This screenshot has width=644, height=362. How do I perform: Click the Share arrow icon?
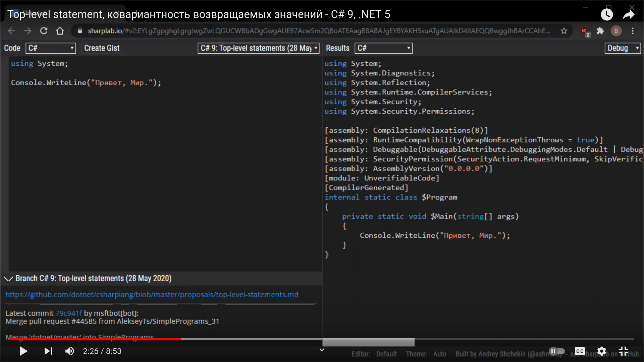(629, 14)
